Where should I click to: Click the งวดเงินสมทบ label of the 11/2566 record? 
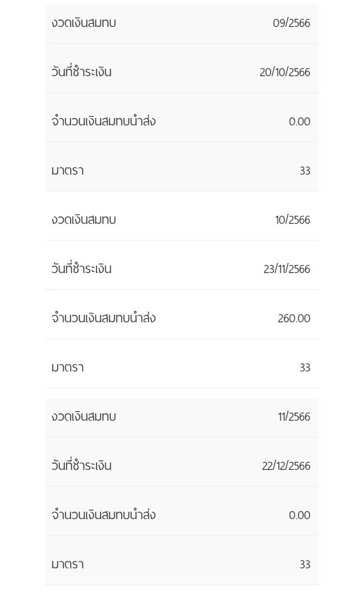[84, 417]
